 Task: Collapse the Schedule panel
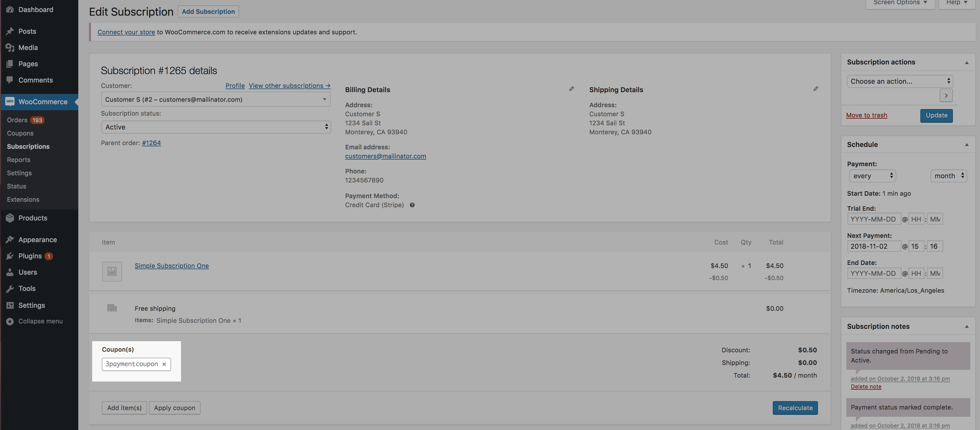point(967,145)
